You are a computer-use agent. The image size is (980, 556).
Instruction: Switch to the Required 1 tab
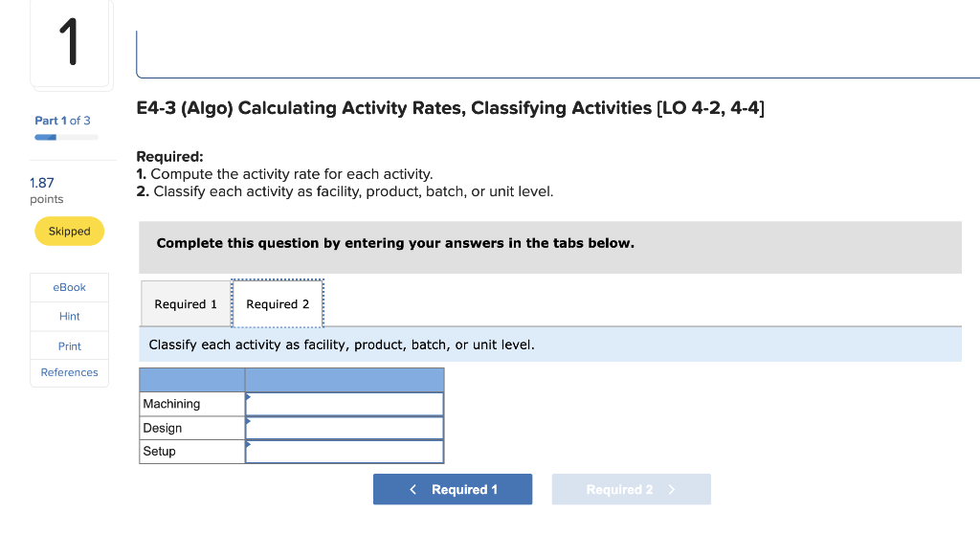[x=186, y=303]
